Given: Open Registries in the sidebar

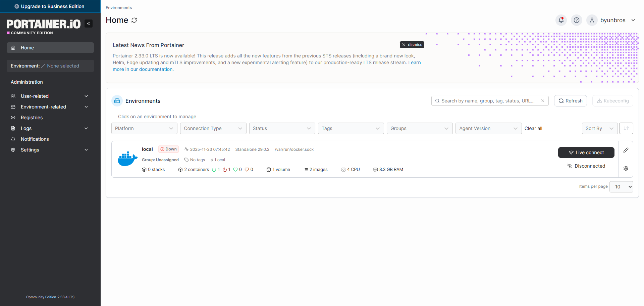Looking at the screenshot, I should 50,118.
